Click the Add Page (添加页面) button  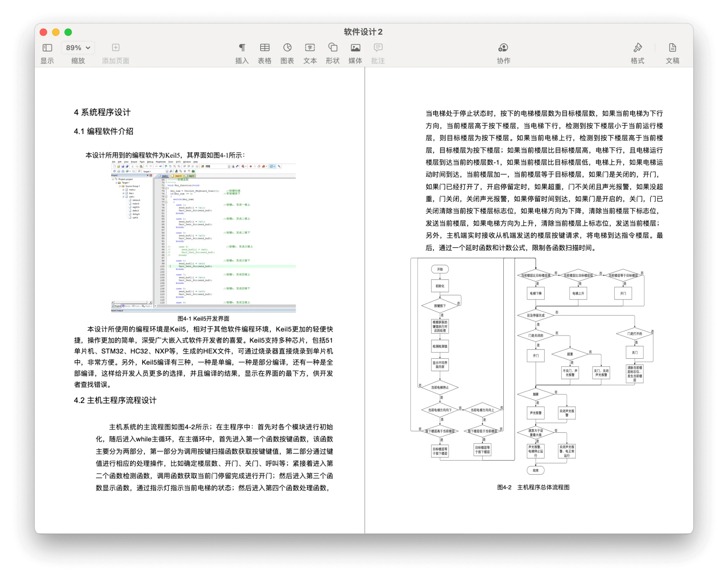[x=116, y=48]
